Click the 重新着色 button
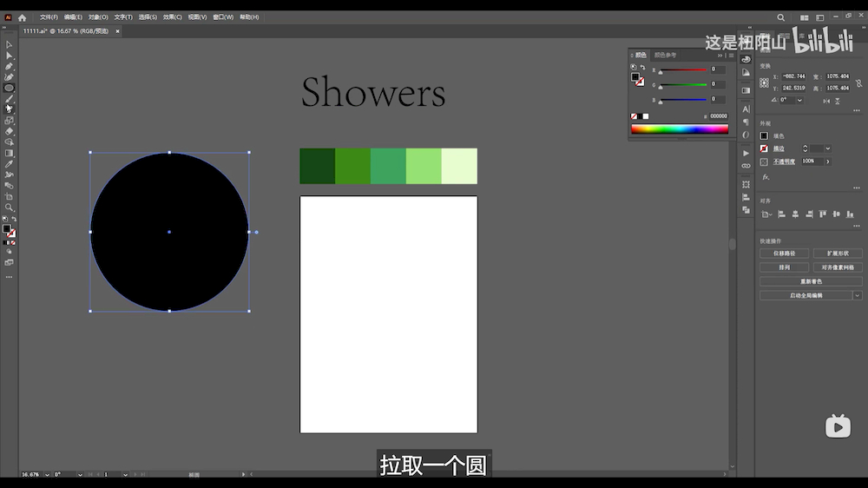Screen dimensions: 868x488 tap(811, 281)
